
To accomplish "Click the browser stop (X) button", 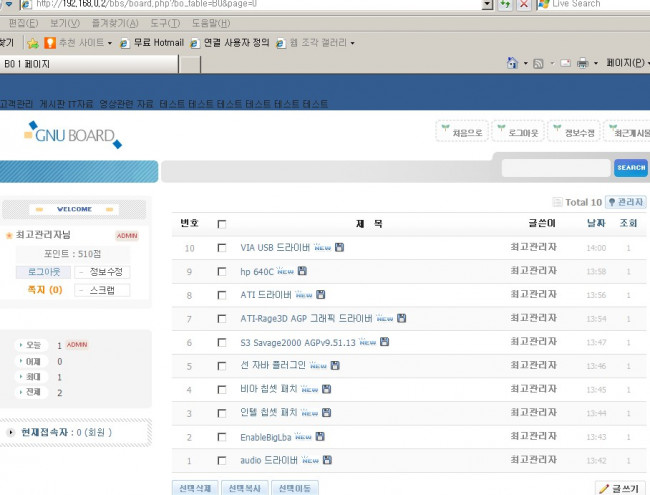I will (525, 4).
